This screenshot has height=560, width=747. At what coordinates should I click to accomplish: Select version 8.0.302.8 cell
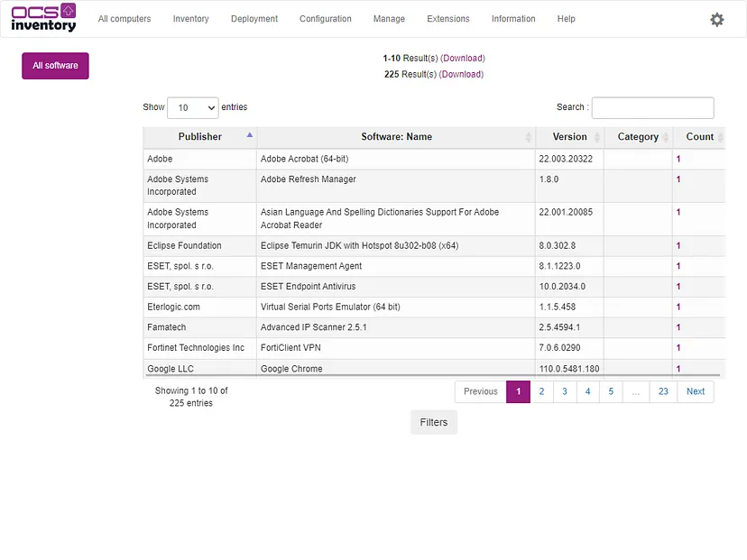click(570, 245)
